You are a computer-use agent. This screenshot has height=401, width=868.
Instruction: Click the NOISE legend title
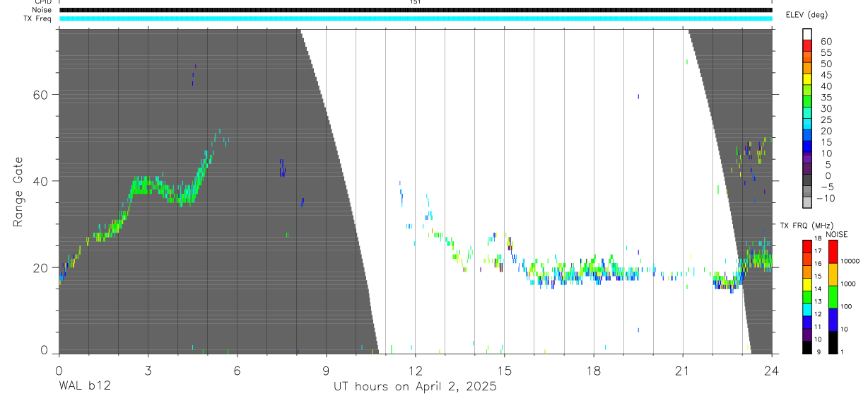(837, 234)
